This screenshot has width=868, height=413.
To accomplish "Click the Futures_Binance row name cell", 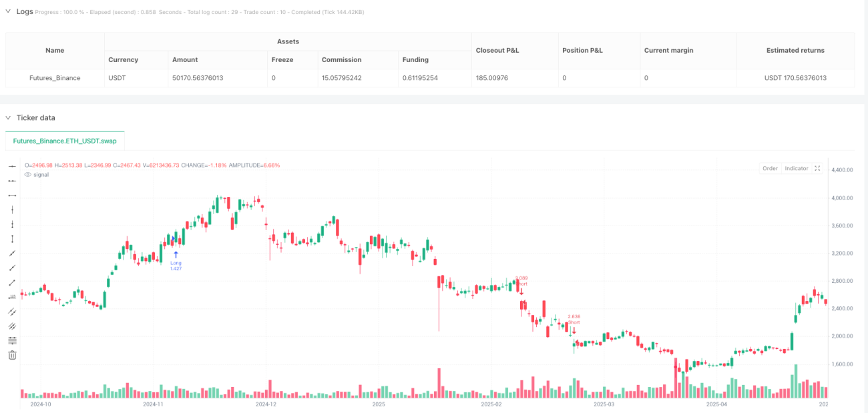I will [55, 78].
